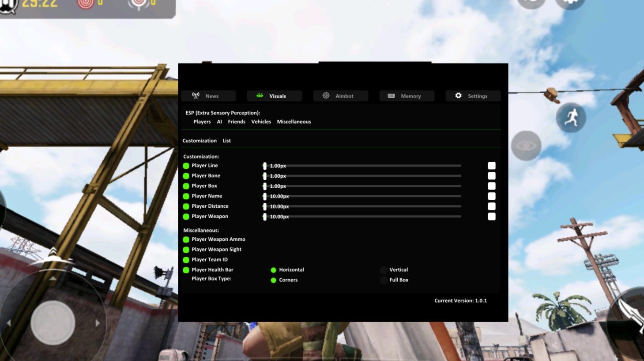
Task: Click the Player Bone thickness slider
Action: point(362,176)
